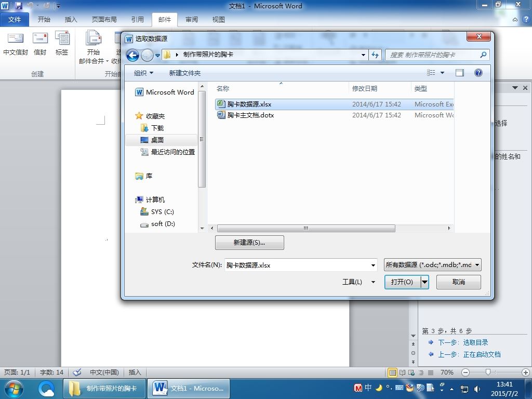Switch to Web Layout view icon
Viewport: 532px width, 399px height.
click(x=411, y=373)
